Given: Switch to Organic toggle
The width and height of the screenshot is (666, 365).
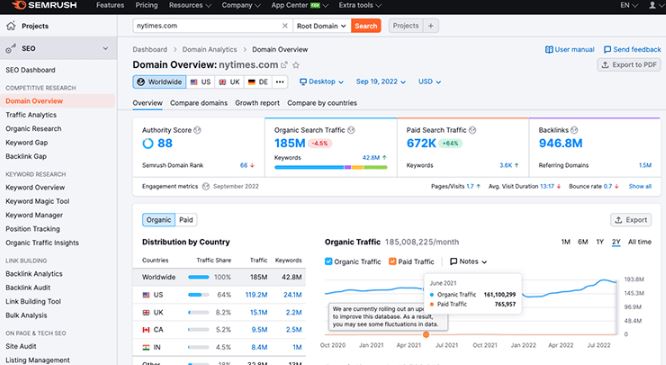Looking at the screenshot, I should (x=159, y=220).
